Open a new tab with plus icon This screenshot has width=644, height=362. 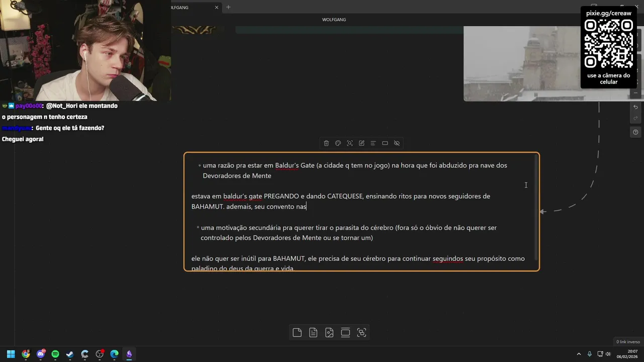click(228, 7)
